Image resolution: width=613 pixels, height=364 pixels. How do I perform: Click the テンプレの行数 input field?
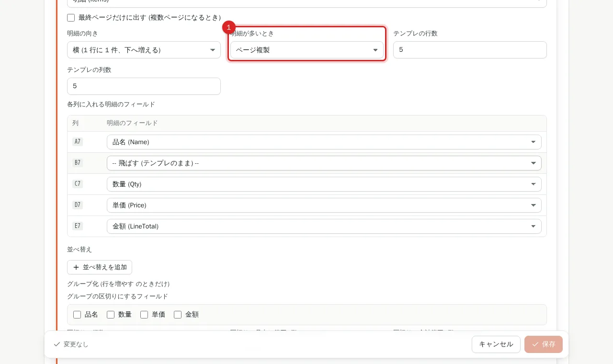click(x=470, y=50)
